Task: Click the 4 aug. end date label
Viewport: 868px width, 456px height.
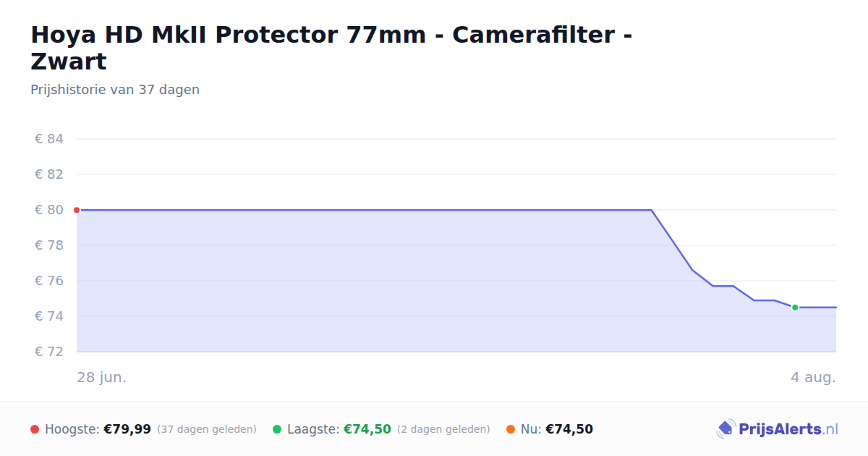Action: coord(813,377)
